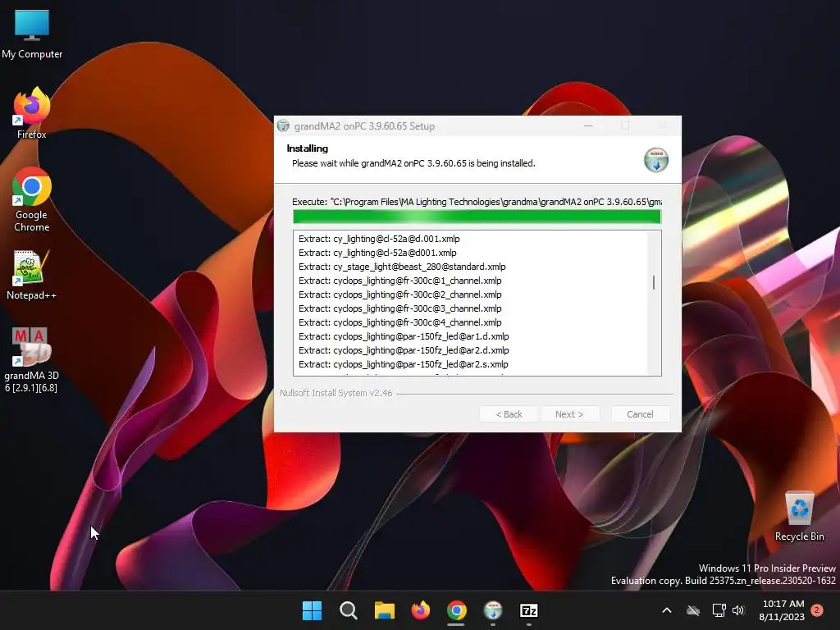Screen dimensions: 840x630
Task: Open File Explorer from the taskbar
Action: pos(384,610)
